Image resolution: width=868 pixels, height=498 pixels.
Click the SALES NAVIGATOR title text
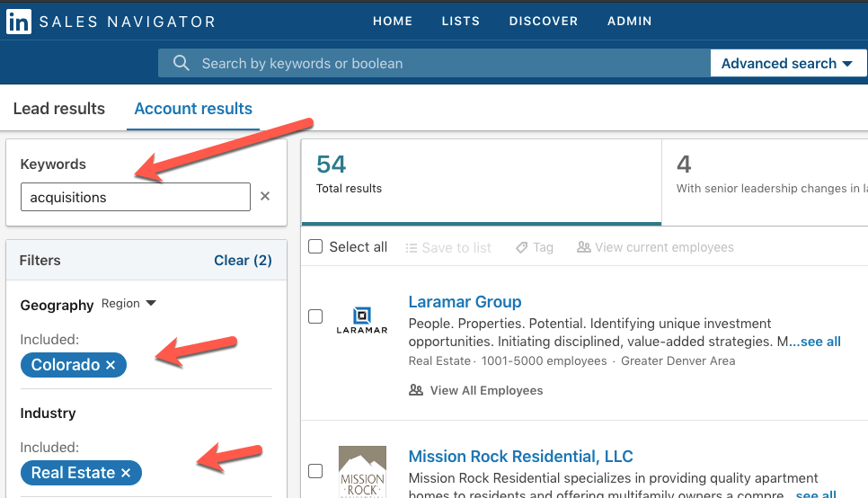click(128, 22)
